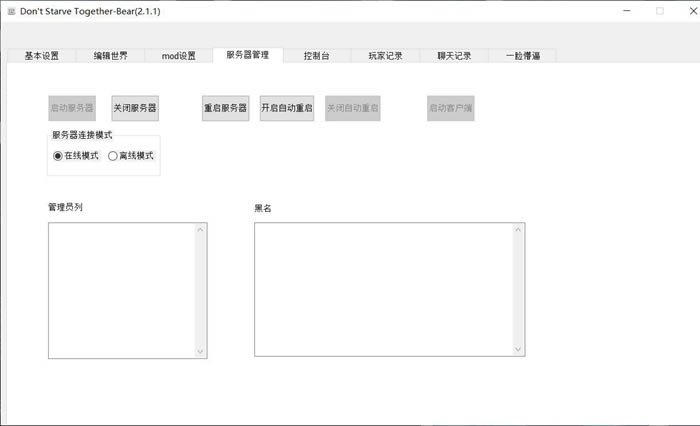Screen dimensions: 700x426
Task: Open the 控制台 tab
Action: (x=317, y=56)
